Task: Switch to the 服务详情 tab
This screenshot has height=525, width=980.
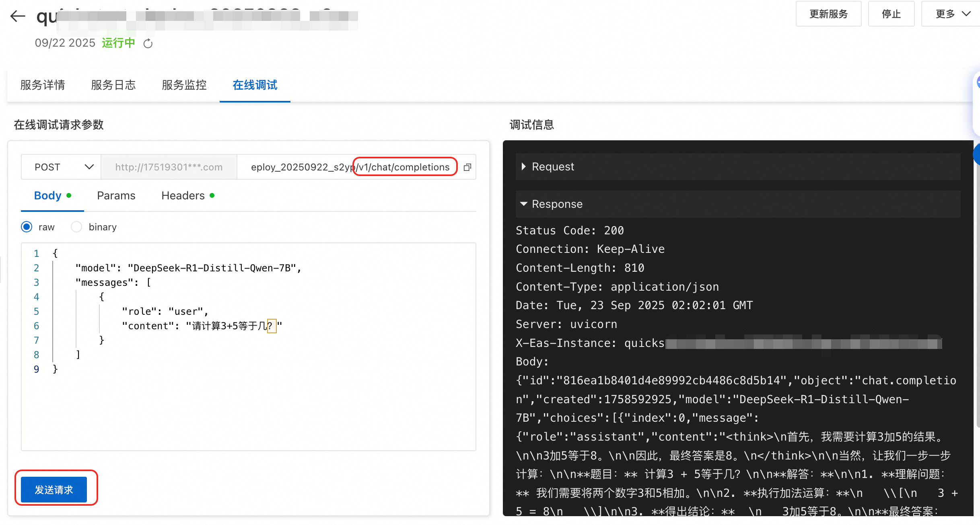Action: pyautogui.click(x=43, y=85)
